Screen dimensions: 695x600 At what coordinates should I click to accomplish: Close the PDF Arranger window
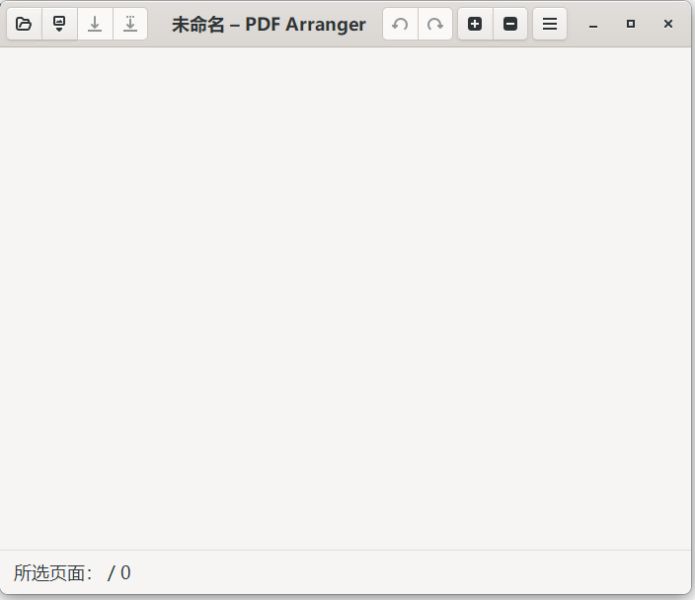coord(668,24)
